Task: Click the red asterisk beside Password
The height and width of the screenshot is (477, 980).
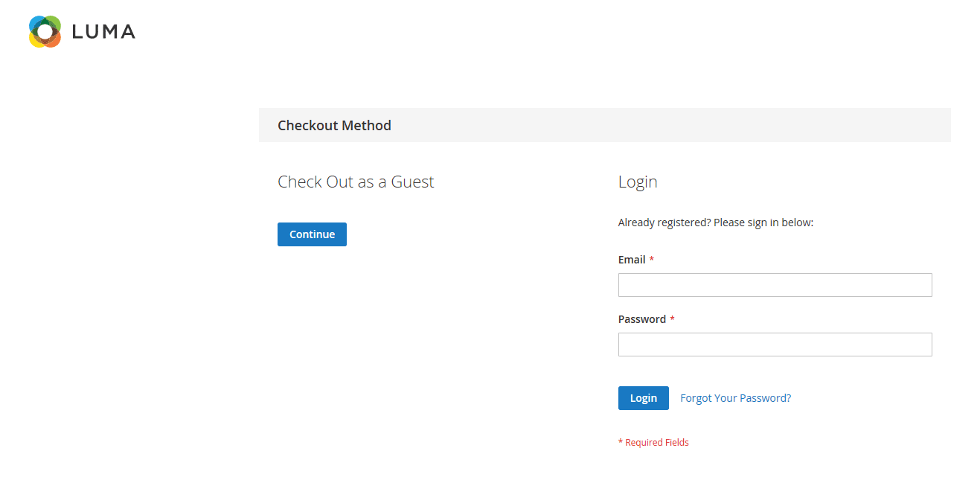Action: (x=673, y=319)
